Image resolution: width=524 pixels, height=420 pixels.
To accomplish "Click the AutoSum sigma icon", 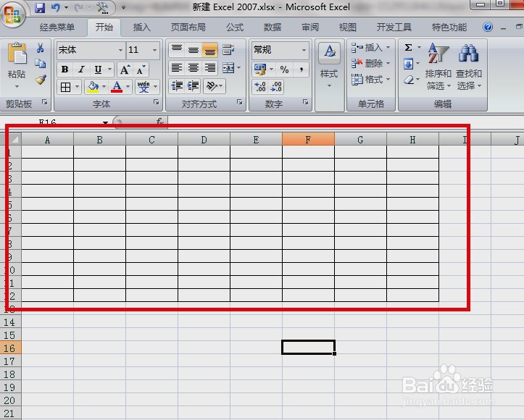I will pos(408,47).
